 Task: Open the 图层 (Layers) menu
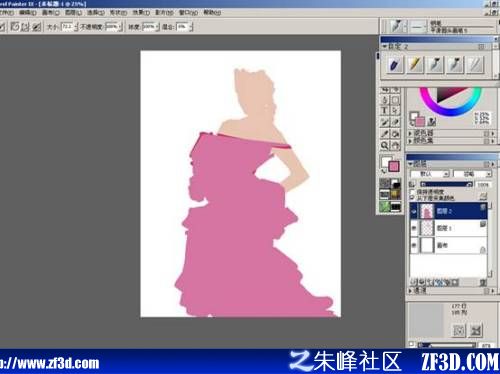73,12
